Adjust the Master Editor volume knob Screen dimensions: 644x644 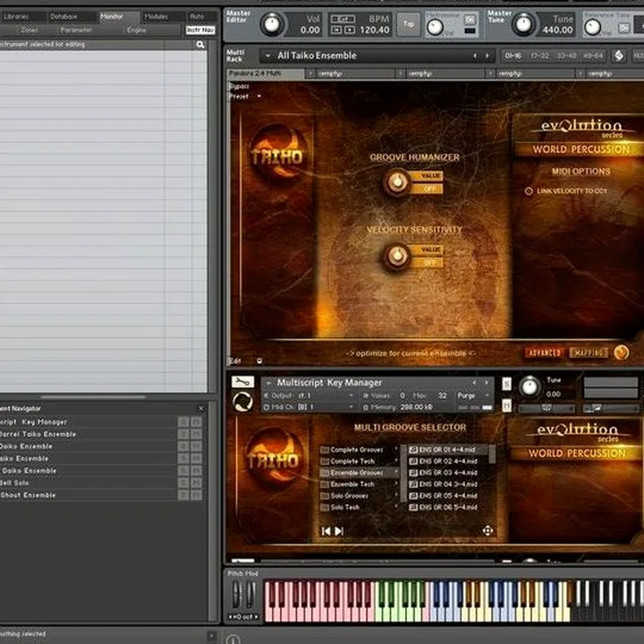pyautogui.click(x=272, y=24)
